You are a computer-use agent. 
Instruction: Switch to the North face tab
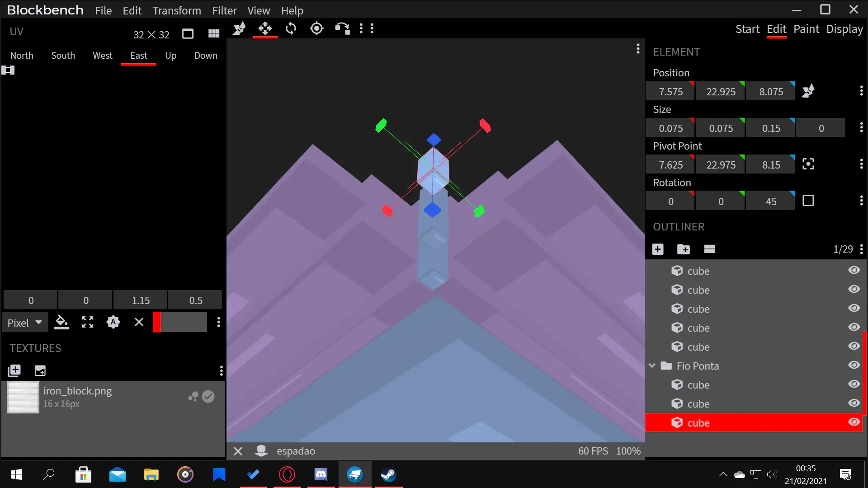pyautogui.click(x=22, y=56)
